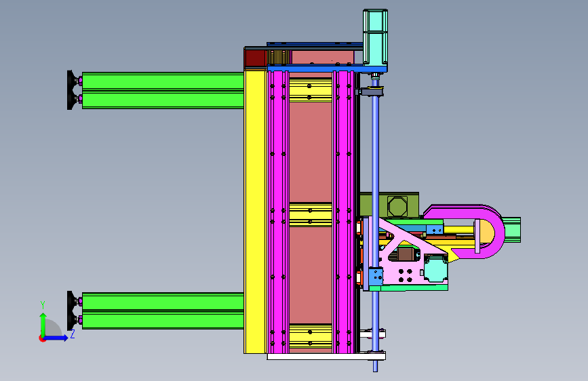Select the lower black foot pad
The height and width of the screenshot is (381, 588).
point(71,311)
